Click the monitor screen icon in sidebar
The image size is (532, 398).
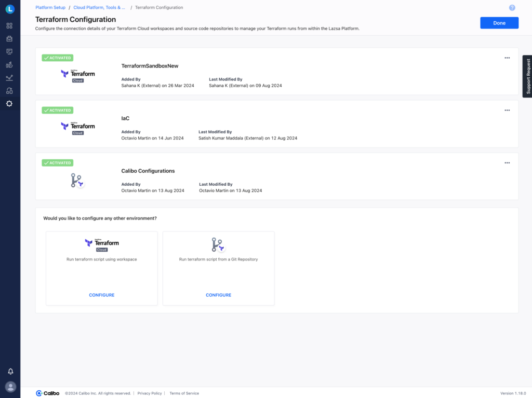point(9,51)
